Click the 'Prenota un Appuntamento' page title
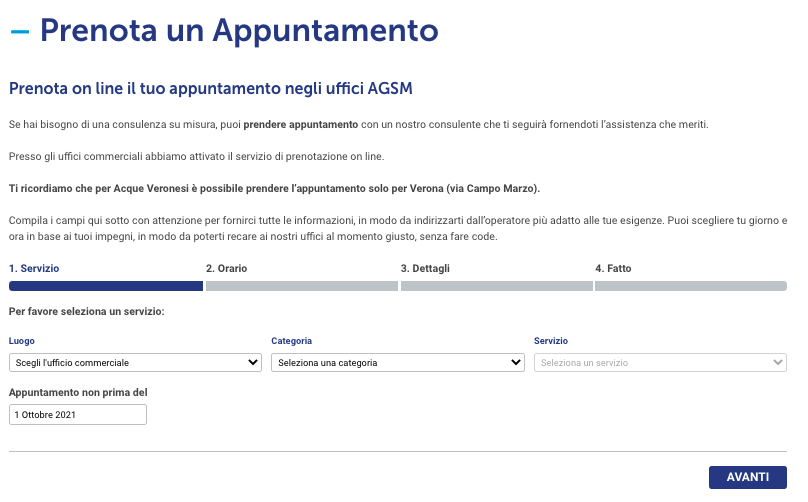This screenshot has width=808, height=502. [238, 31]
